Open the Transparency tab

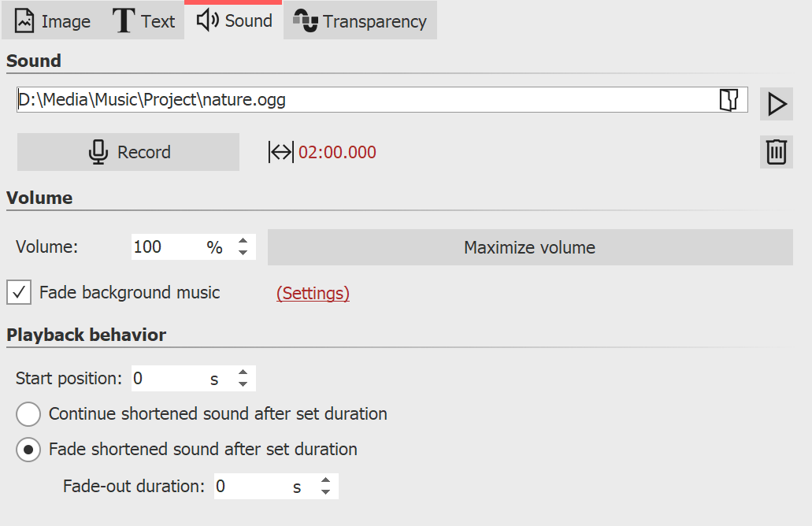[360, 20]
